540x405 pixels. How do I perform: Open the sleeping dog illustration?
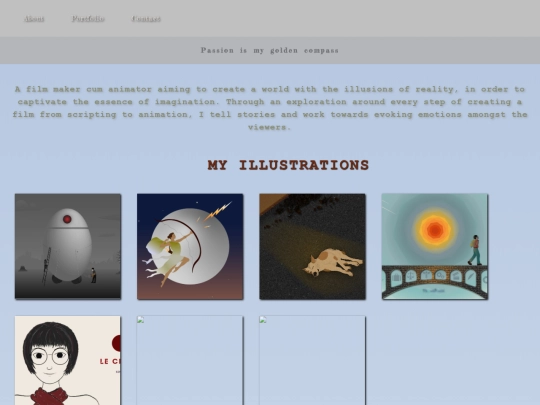coord(312,247)
